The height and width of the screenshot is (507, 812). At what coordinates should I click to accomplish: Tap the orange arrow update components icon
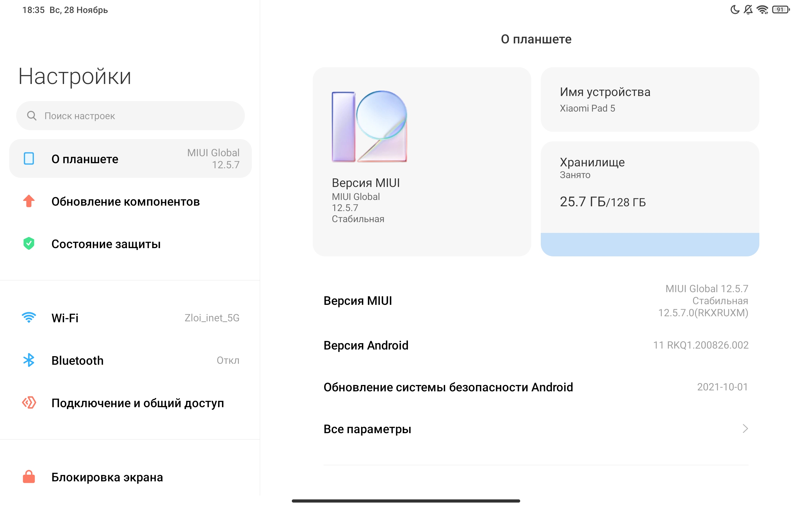click(x=29, y=201)
